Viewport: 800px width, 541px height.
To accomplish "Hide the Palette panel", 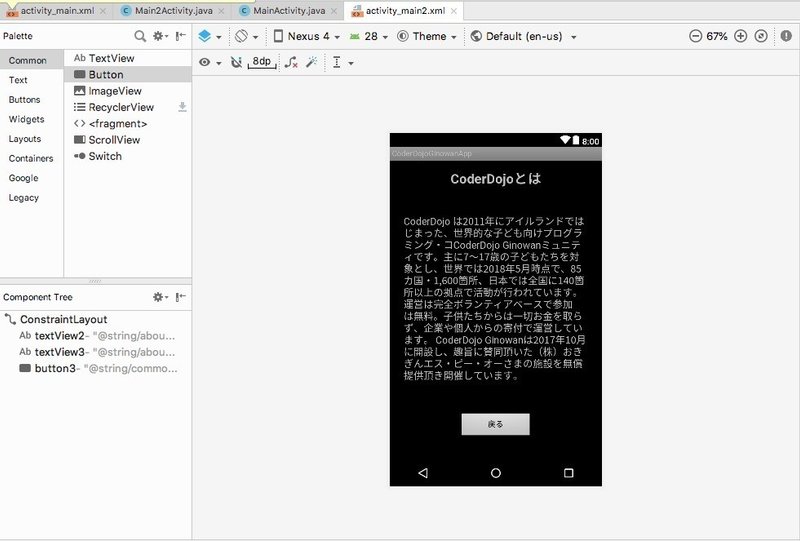I will point(181,36).
